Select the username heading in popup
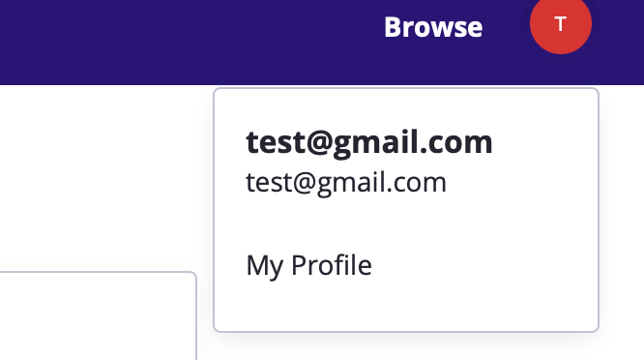Image resolution: width=644 pixels, height=360 pixels. (x=368, y=142)
